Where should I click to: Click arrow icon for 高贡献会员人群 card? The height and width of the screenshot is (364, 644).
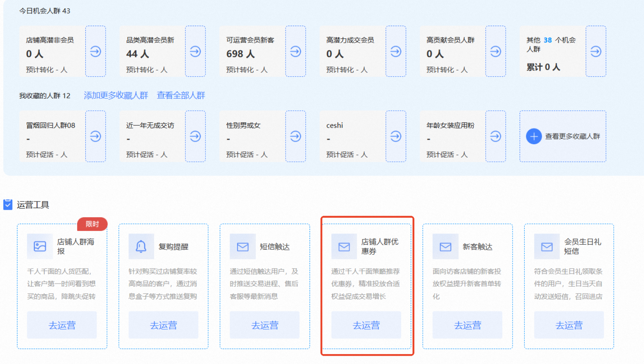click(x=496, y=51)
